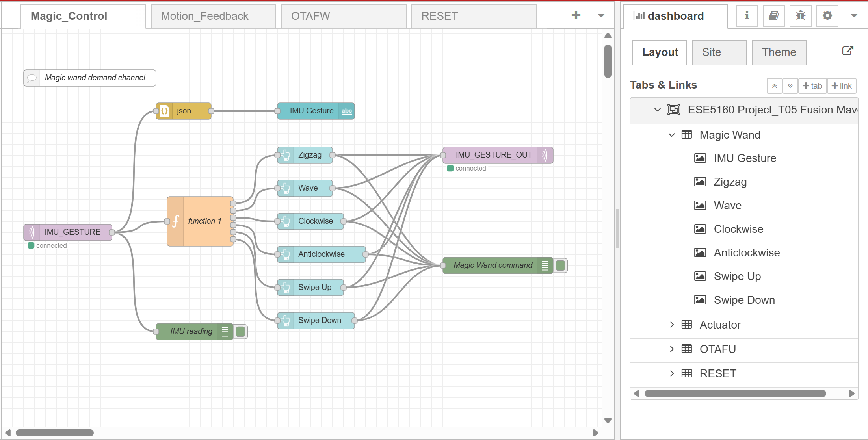Switch to the Theme tab

pyautogui.click(x=779, y=52)
